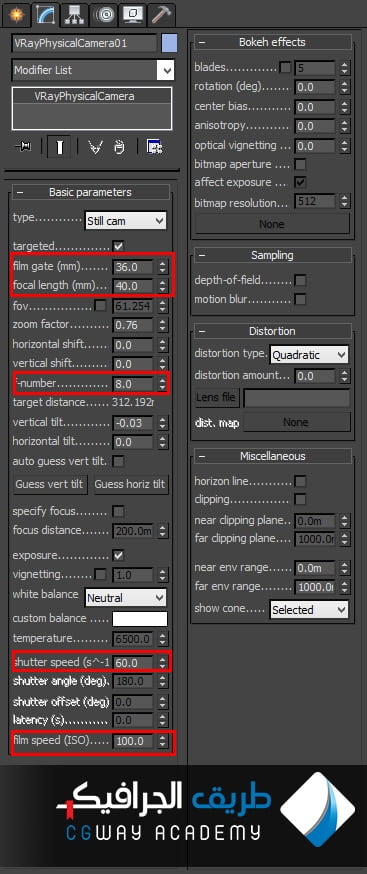
Task: Open the Hierarchy panel tab
Action: [74, 15]
